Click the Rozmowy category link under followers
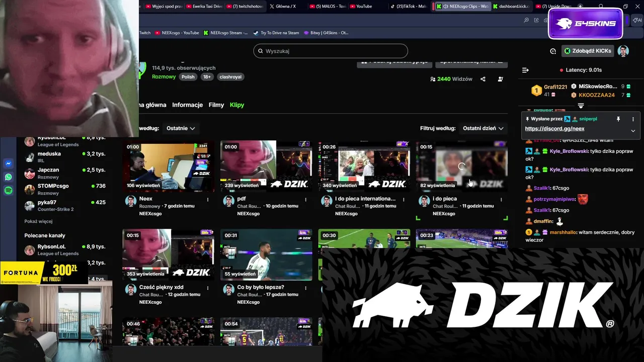This screenshot has width=644, height=362. 164,77
